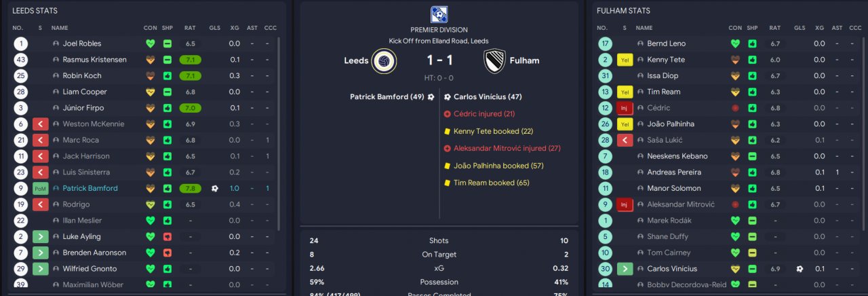Click Weston McKennie's substituted-off red arrow
The width and height of the screenshot is (868, 296).
click(x=41, y=124)
